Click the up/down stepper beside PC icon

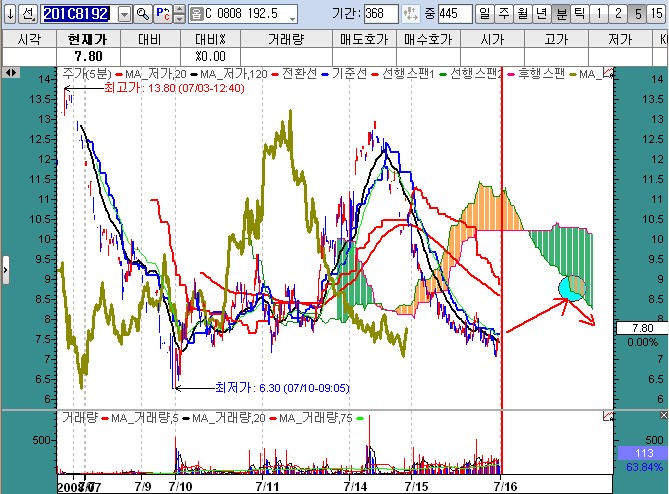[x=179, y=15]
